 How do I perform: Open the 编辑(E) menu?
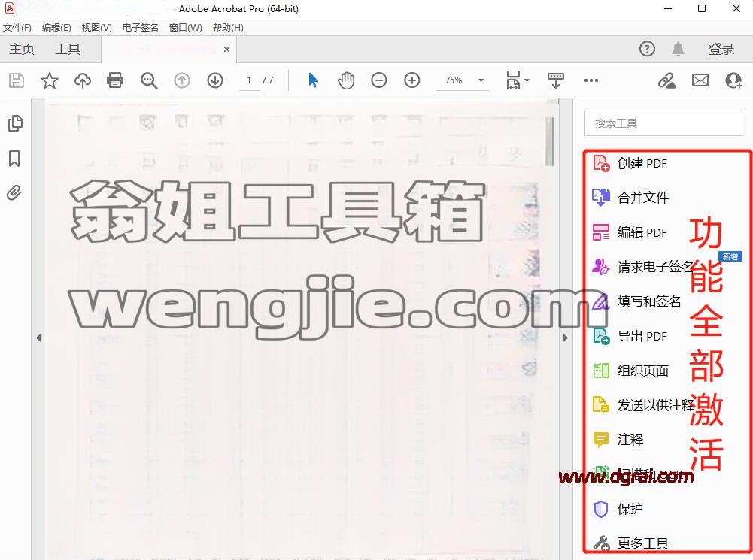56,27
